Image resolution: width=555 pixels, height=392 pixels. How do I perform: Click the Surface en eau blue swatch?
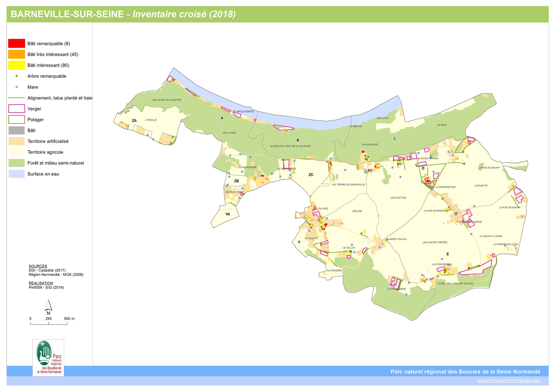[x=17, y=174]
